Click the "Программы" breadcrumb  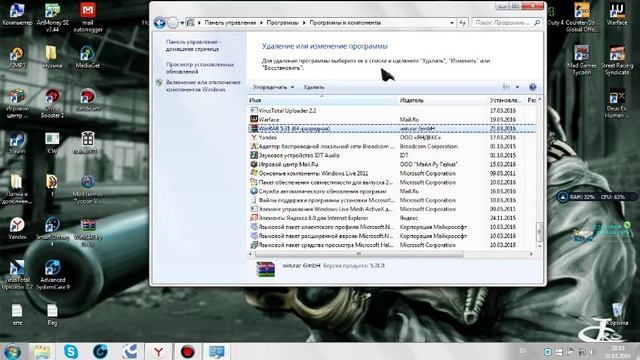tap(282, 23)
